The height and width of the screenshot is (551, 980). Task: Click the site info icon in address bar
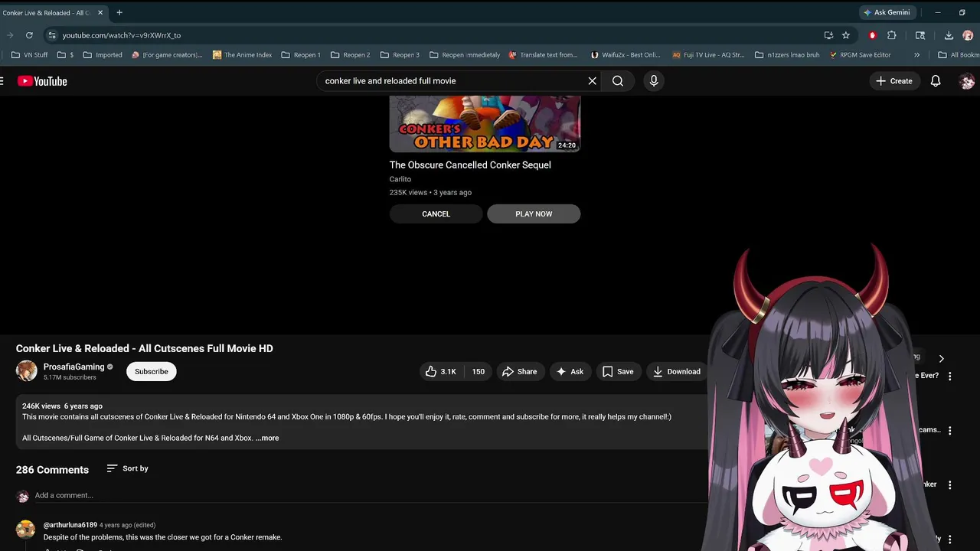pos(51,35)
